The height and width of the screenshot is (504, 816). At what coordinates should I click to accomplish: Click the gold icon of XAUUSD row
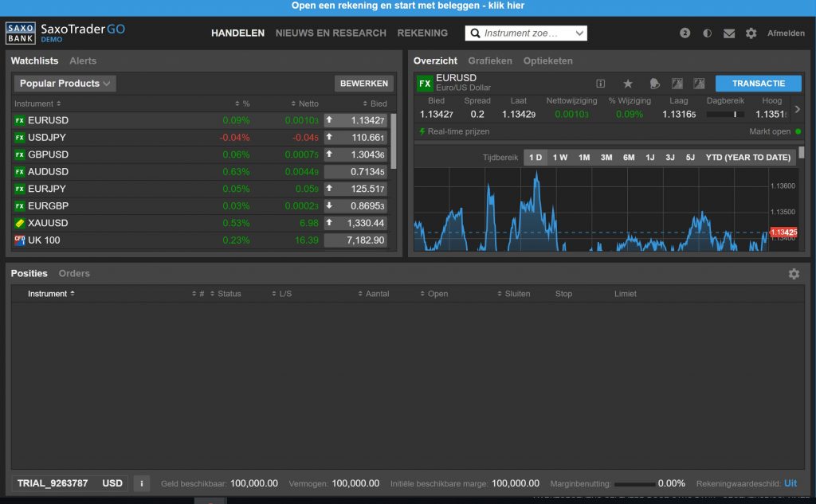[x=20, y=223]
